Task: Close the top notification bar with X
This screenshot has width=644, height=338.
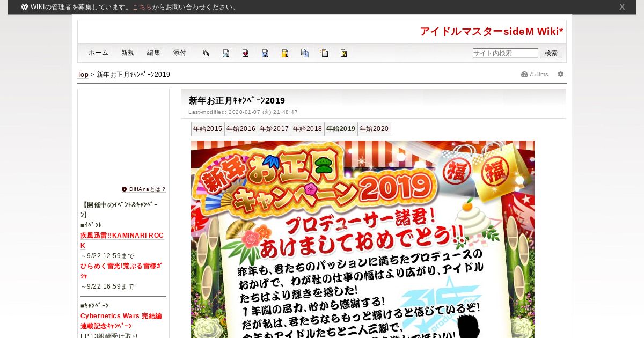Action: coord(622,7)
